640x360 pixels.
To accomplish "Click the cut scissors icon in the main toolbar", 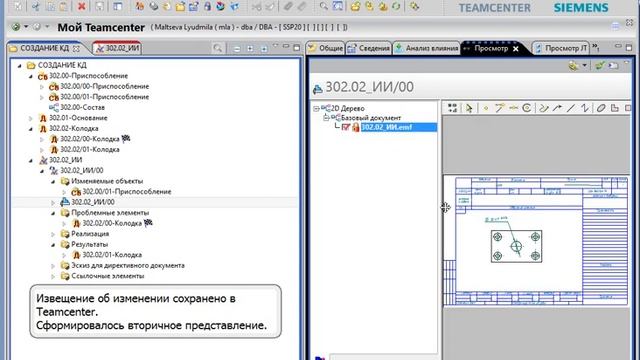I will coord(36,6).
